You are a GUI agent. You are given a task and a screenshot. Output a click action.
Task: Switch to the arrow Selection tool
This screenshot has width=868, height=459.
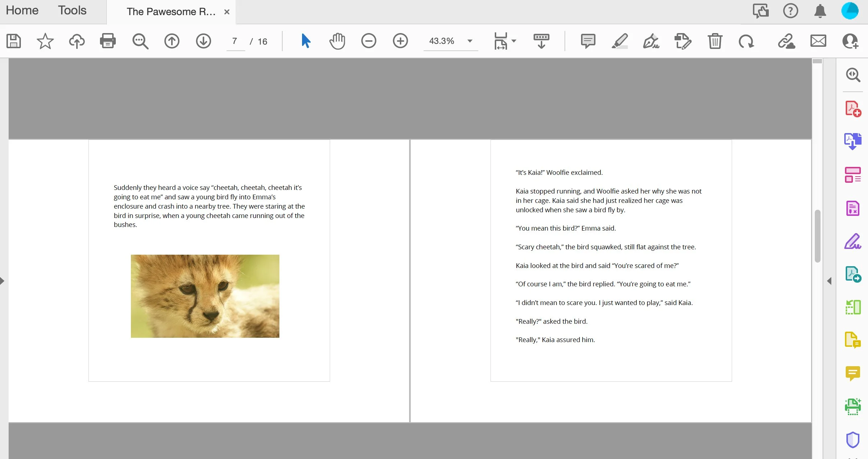point(306,41)
